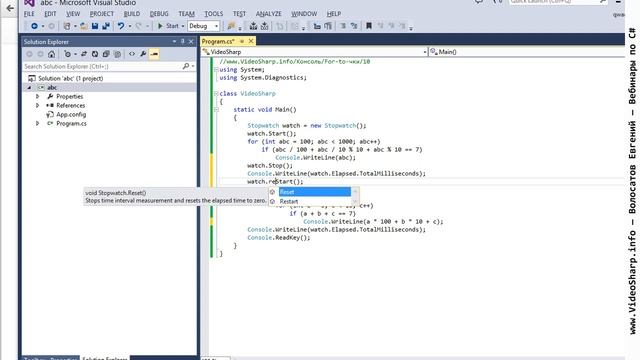Collapse the static void Main() outline

coord(216,109)
